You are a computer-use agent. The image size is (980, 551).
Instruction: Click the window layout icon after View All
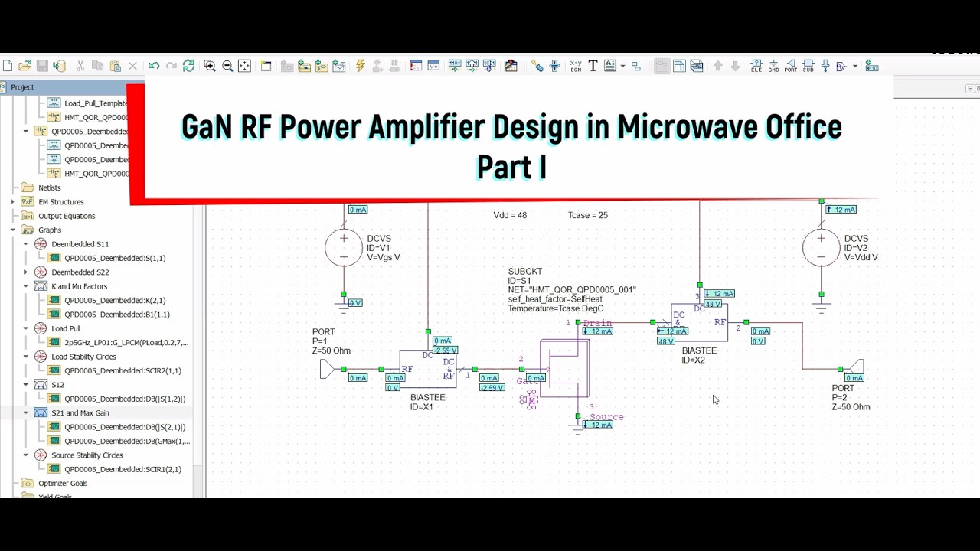[266, 67]
